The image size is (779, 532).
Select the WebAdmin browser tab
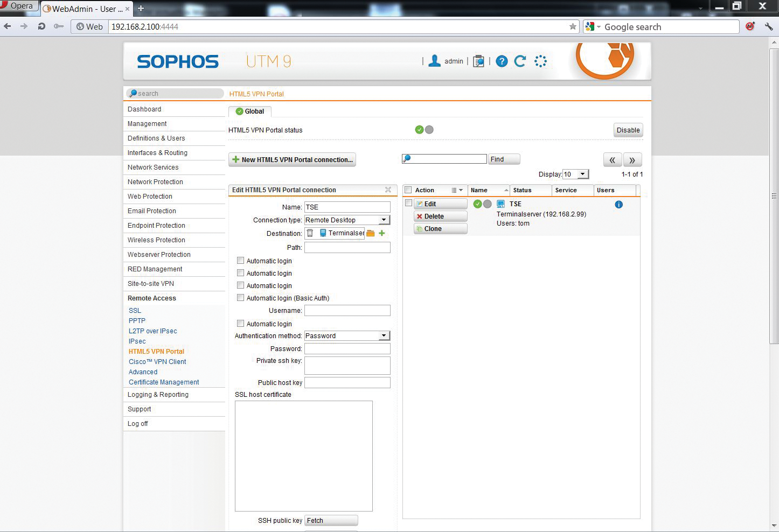(x=86, y=9)
